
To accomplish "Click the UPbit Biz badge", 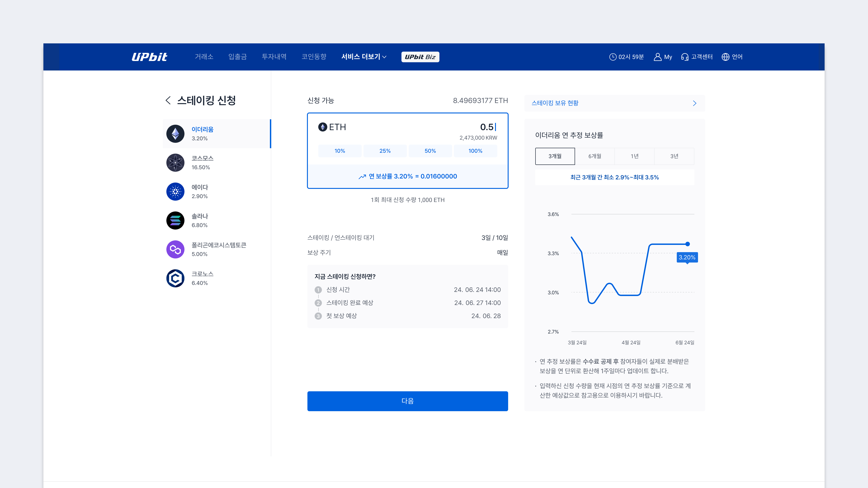I will pos(420,56).
